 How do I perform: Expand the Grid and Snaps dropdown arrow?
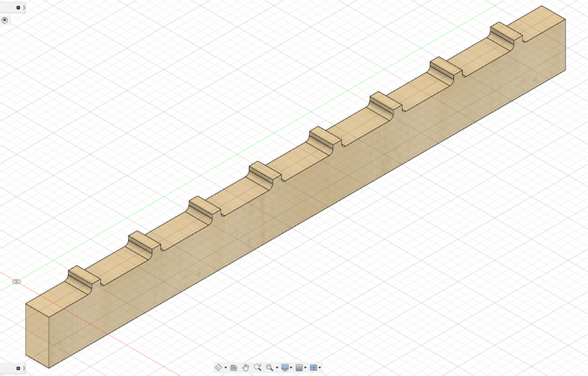pyautogui.click(x=306, y=368)
